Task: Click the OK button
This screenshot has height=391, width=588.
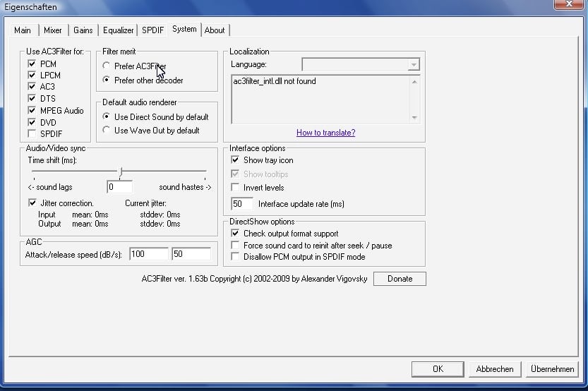Action: (438, 369)
